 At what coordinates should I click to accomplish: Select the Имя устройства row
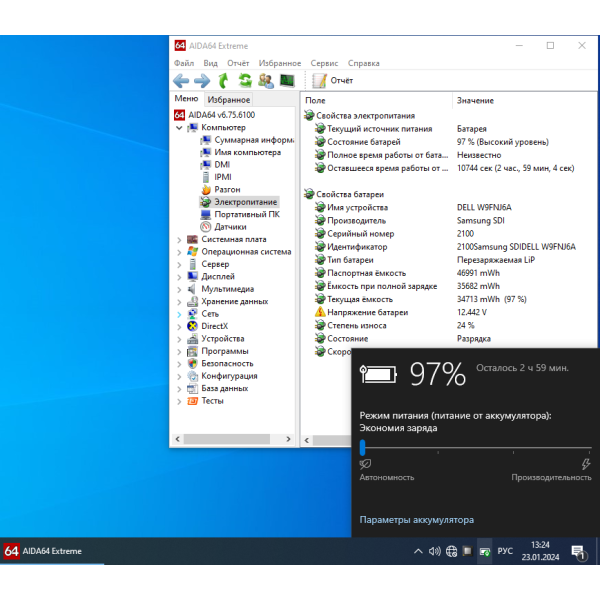(450, 208)
